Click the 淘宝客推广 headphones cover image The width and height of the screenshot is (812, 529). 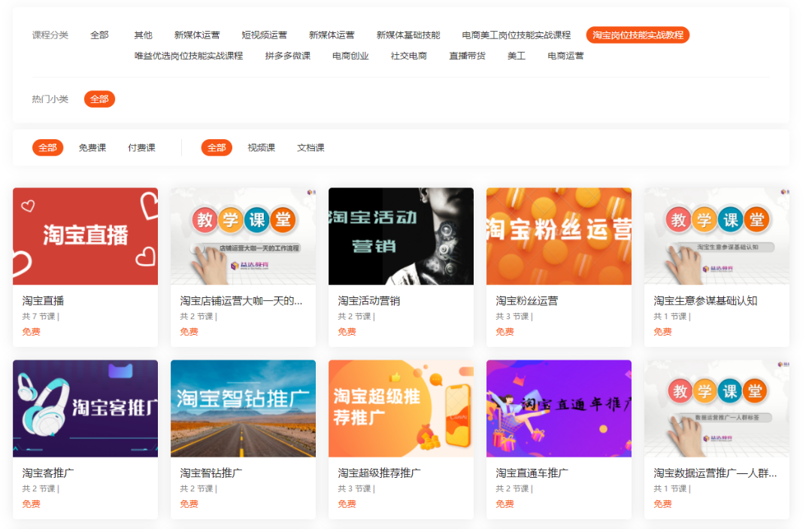pos(85,409)
